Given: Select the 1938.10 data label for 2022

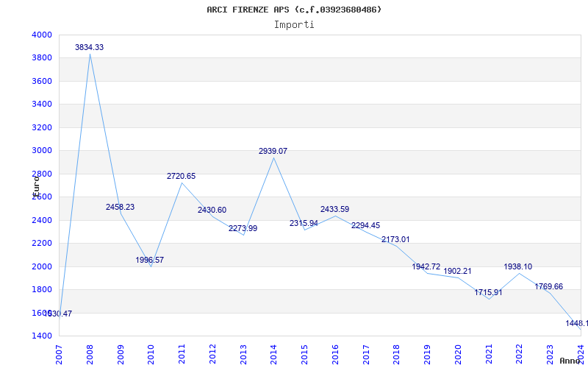Looking at the screenshot, I should tap(518, 266).
